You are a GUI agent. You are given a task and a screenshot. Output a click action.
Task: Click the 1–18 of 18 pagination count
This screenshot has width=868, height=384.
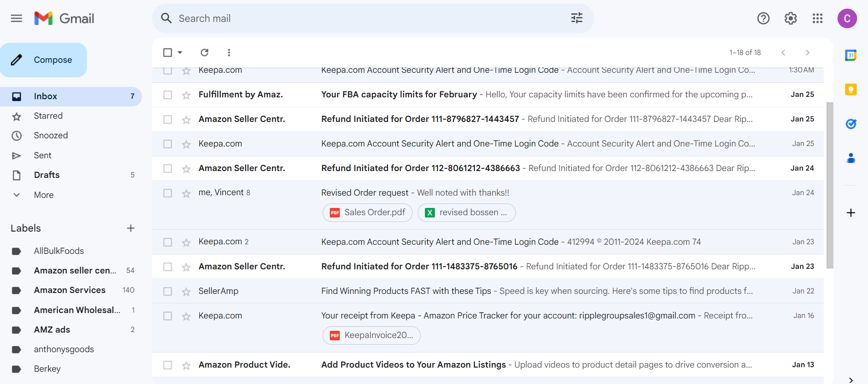click(x=745, y=52)
